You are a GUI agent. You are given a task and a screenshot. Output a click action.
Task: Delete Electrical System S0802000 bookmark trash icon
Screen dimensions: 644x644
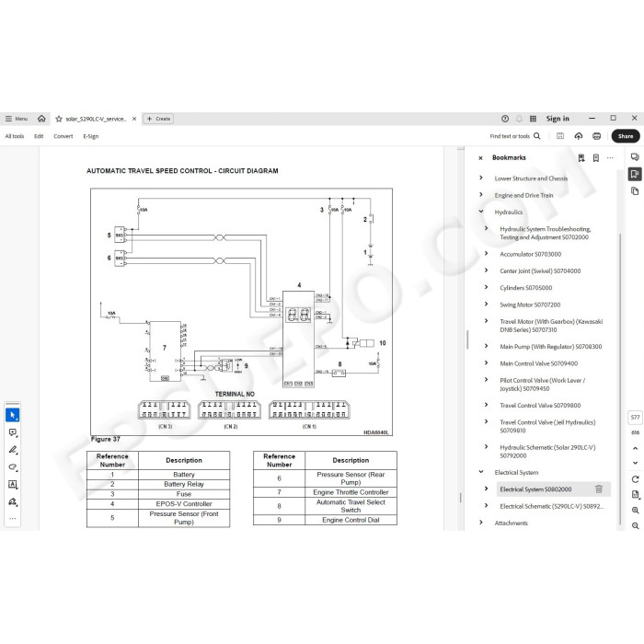point(598,489)
